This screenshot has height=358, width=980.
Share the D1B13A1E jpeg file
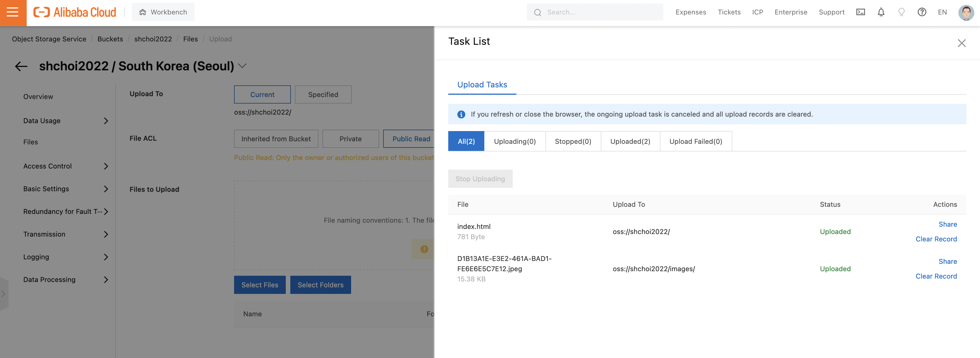pos(947,262)
